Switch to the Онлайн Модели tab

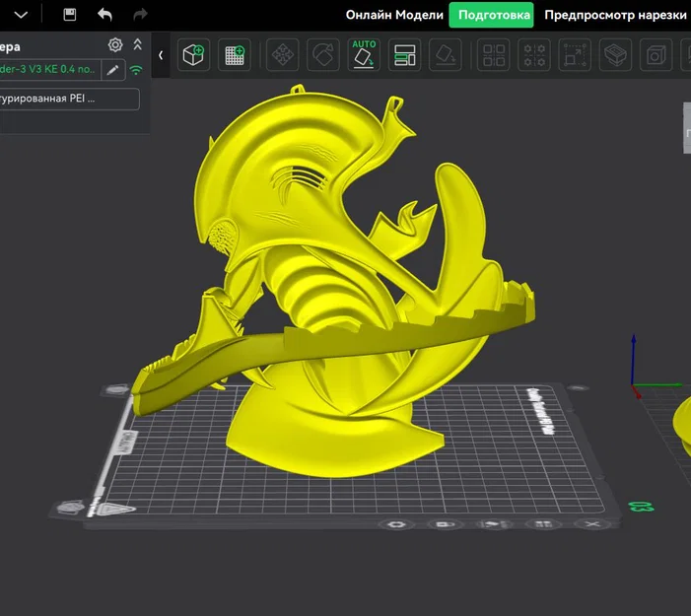click(x=394, y=15)
